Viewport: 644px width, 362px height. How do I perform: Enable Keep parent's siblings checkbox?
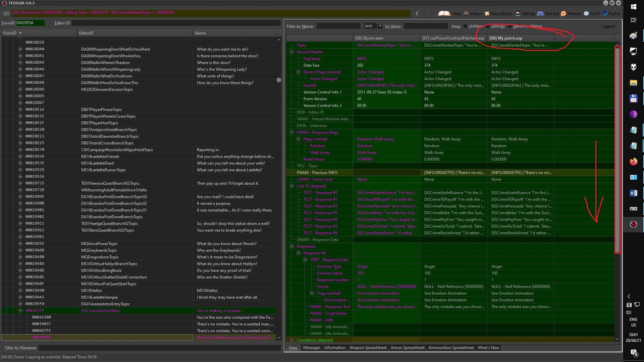pyautogui.click(x=510, y=26)
